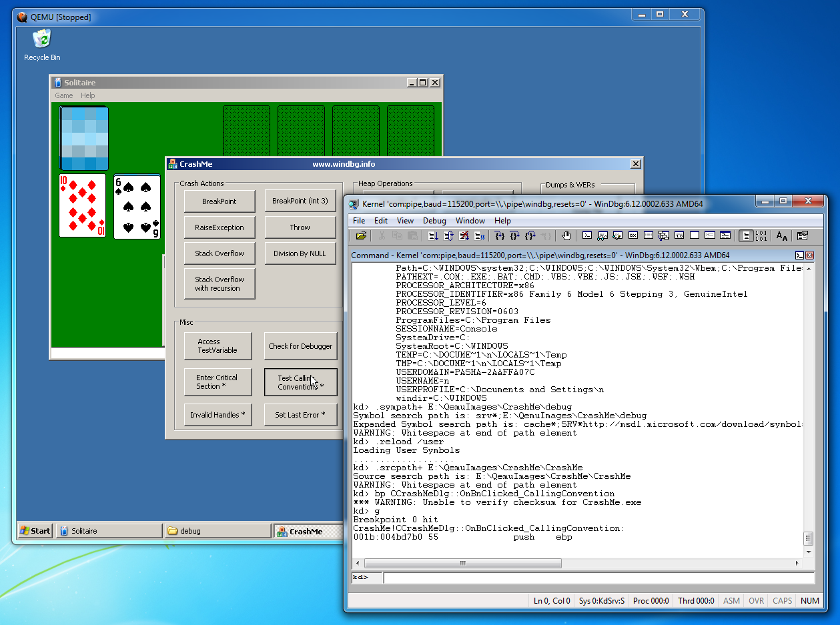Click the Stop Debugging toolbar icon

[463, 235]
